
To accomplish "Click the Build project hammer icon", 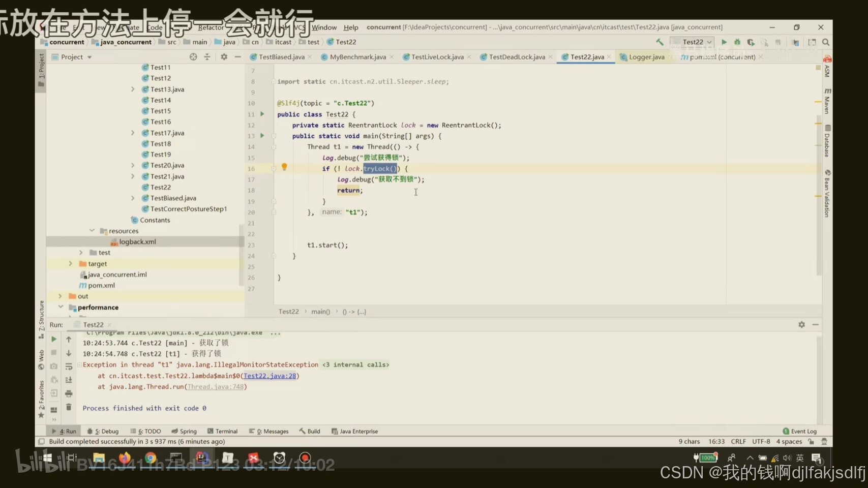I will [x=660, y=42].
